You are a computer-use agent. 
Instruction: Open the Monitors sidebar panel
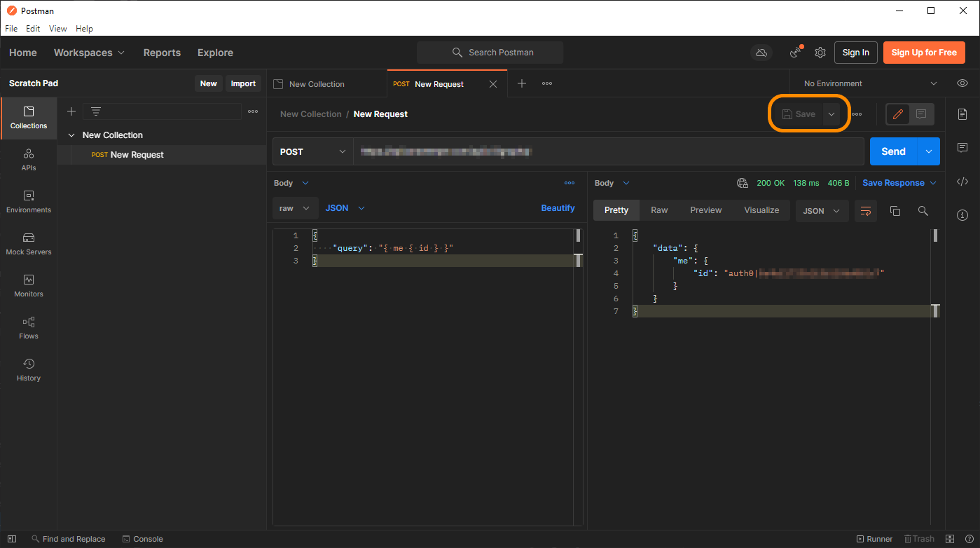(29, 286)
